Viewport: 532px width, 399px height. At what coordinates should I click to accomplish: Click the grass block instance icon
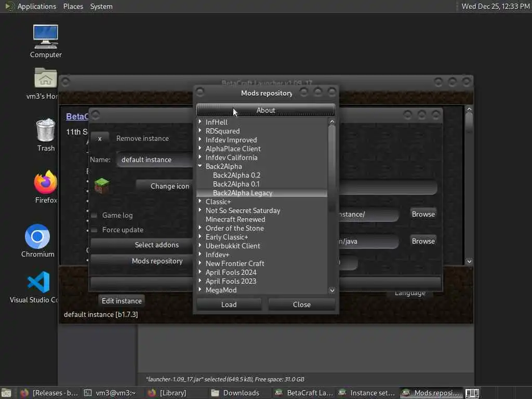(x=101, y=185)
